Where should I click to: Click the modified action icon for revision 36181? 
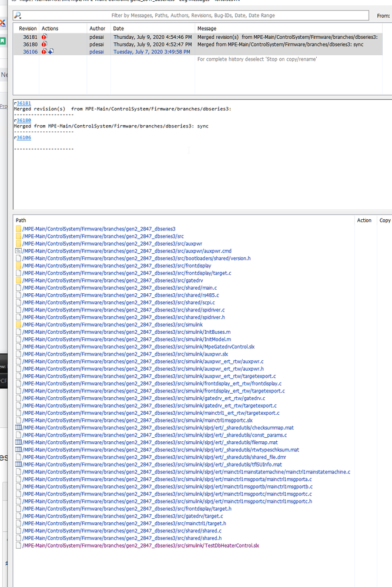coord(44,37)
